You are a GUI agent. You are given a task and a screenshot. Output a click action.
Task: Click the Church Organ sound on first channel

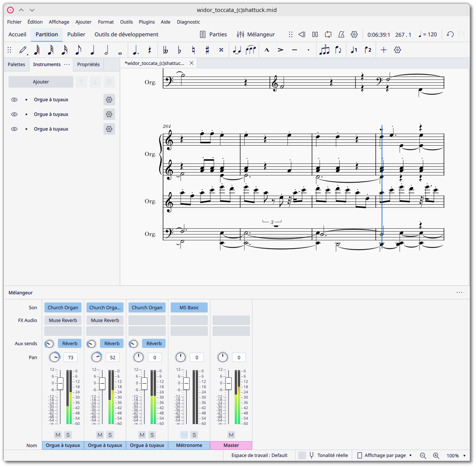click(x=63, y=307)
